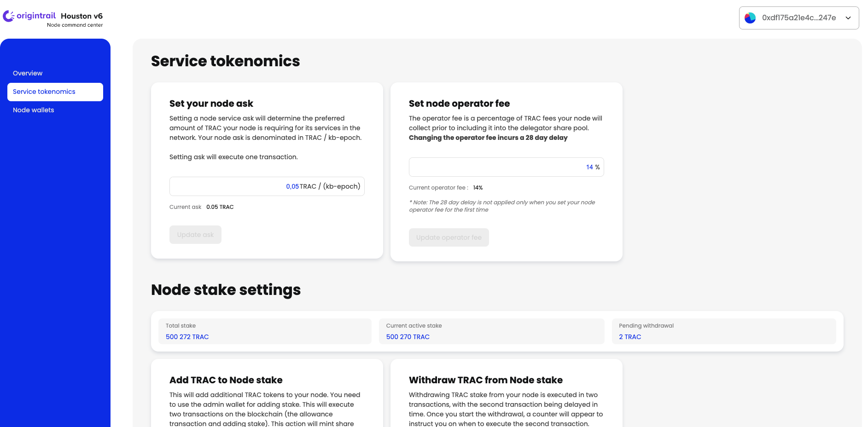Click the Withdraw TRAC from Node stake heading
Image resolution: width=868 pixels, height=427 pixels.
pyautogui.click(x=486, y=380)
